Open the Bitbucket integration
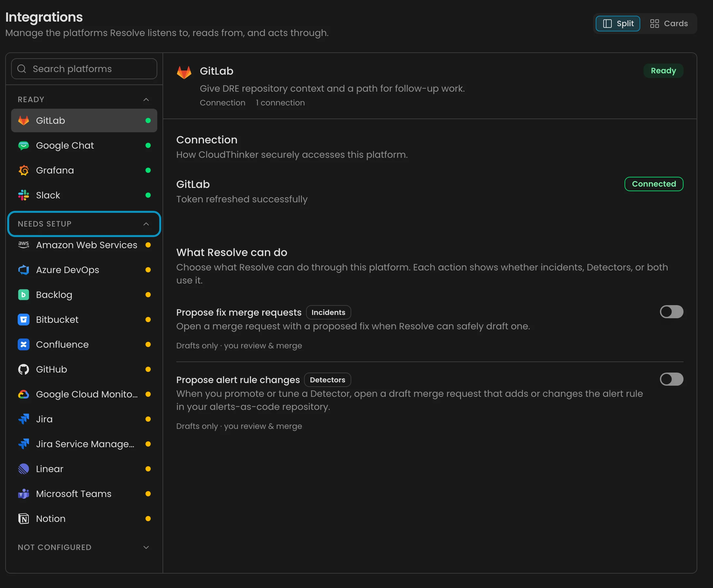Screen dimensions: 713x588 coord(84,320)
